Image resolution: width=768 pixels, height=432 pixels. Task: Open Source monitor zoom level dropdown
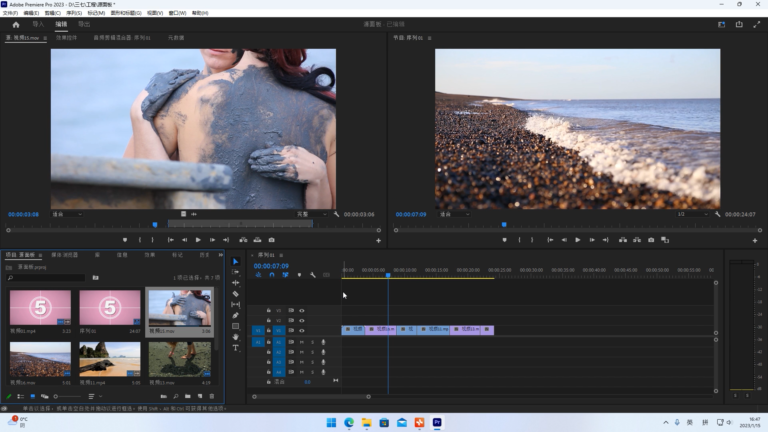67,215
